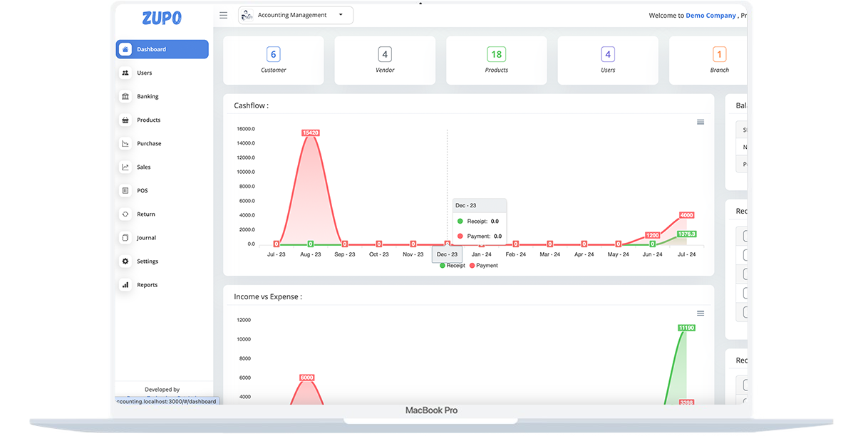Toggle Payment series in Cashflow legend

point(484,266)
